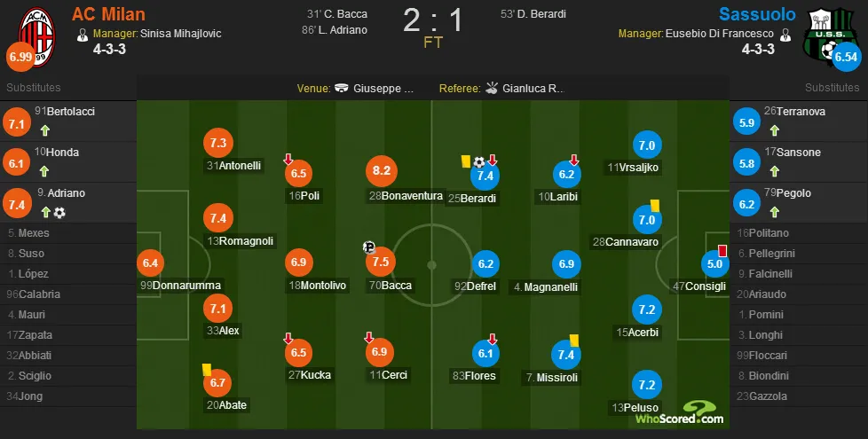Click the Sassuolo club crest
This screenshot has width=868, height=439.
pyautogui.click(x=830, y=35)
